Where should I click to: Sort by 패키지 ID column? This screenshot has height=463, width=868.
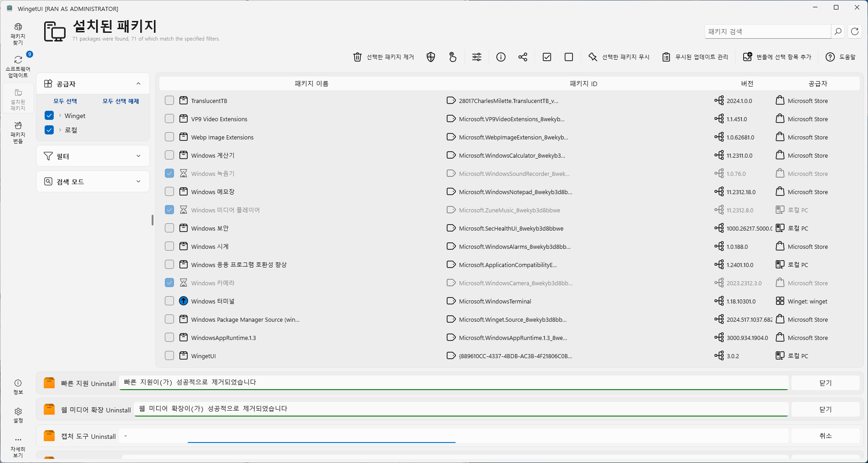click(583, 83)
